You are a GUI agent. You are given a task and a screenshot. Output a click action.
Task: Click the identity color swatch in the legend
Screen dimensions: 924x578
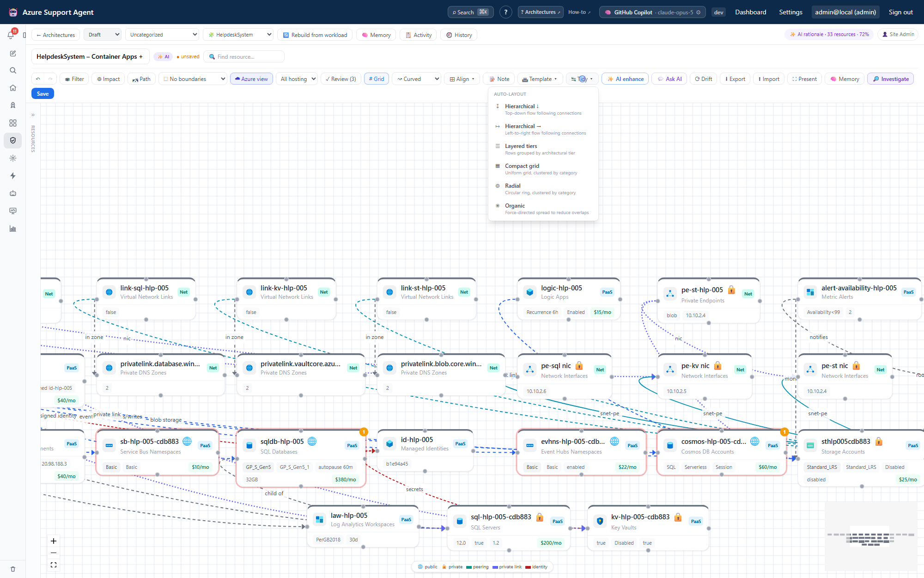click(x=528, y=567)
